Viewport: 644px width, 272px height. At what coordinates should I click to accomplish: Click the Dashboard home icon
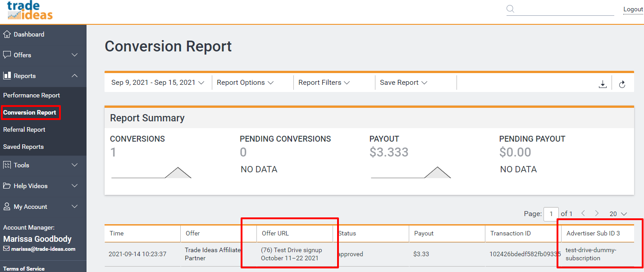click(x=7, y=34)
